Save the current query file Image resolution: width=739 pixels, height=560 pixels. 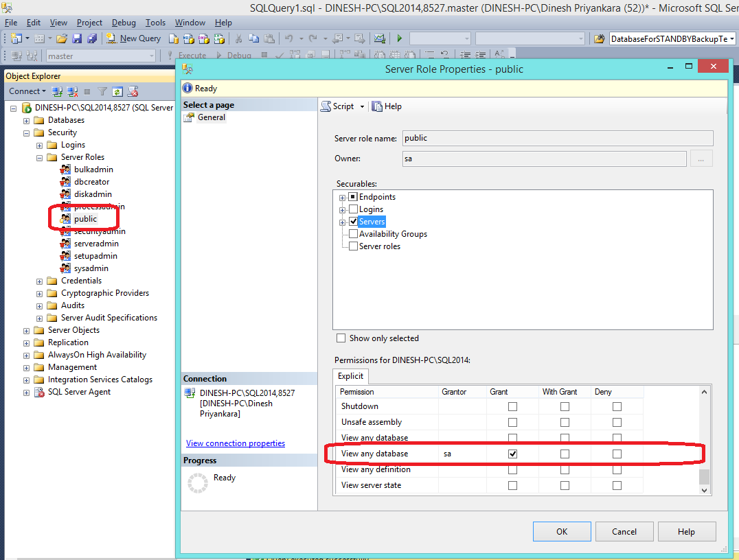(x=76, y=38)
